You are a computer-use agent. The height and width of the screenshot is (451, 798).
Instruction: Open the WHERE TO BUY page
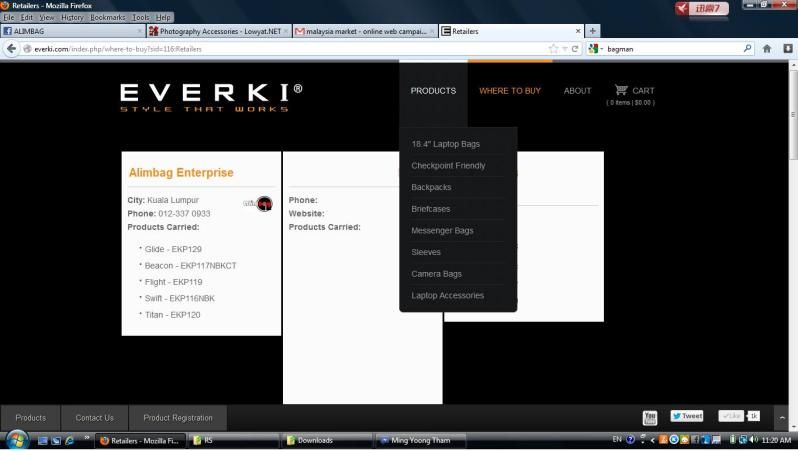tap(509, 91)
